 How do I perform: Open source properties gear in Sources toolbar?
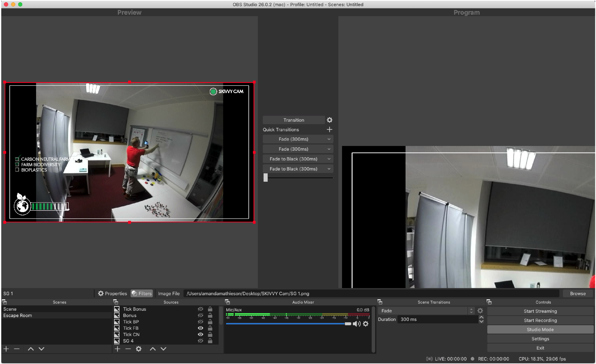pyautogui.click(x=139, y=349)
